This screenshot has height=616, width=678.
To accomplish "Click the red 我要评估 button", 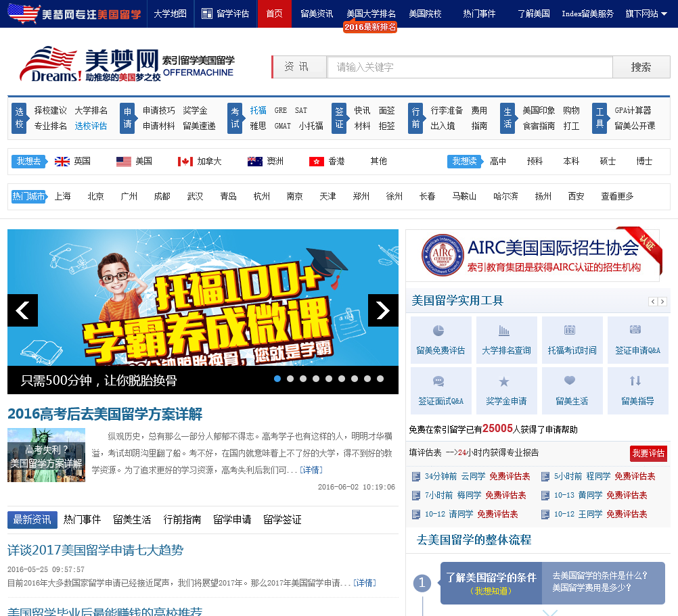I will (648, 453).
